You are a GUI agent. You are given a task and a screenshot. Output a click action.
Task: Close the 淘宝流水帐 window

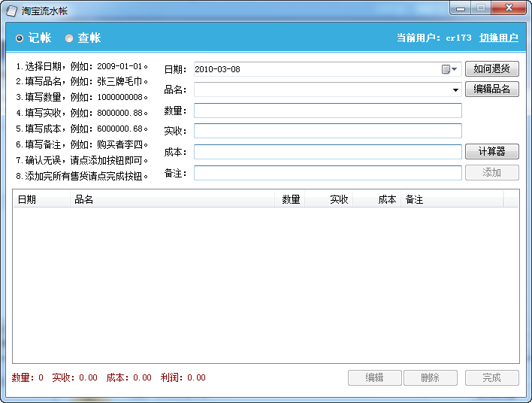click(509, 8)
